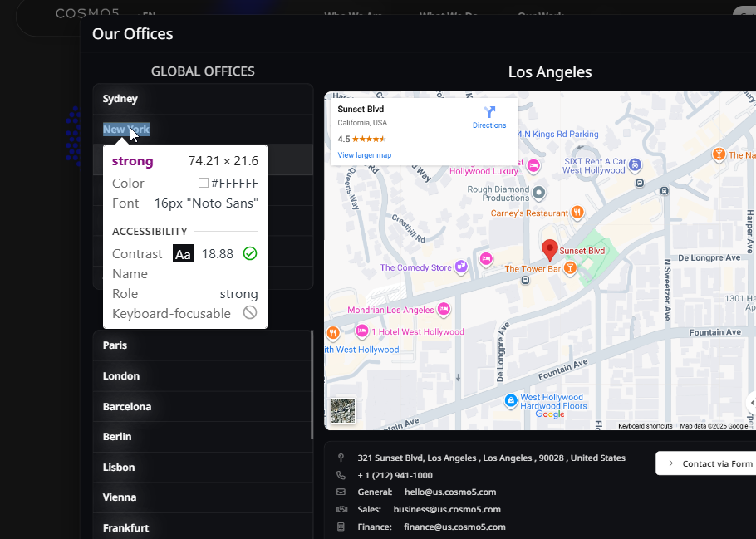The image size is (756, 539).
Task: Click the offices list vertical scrollbar
Action: click(x=312, y=385)
